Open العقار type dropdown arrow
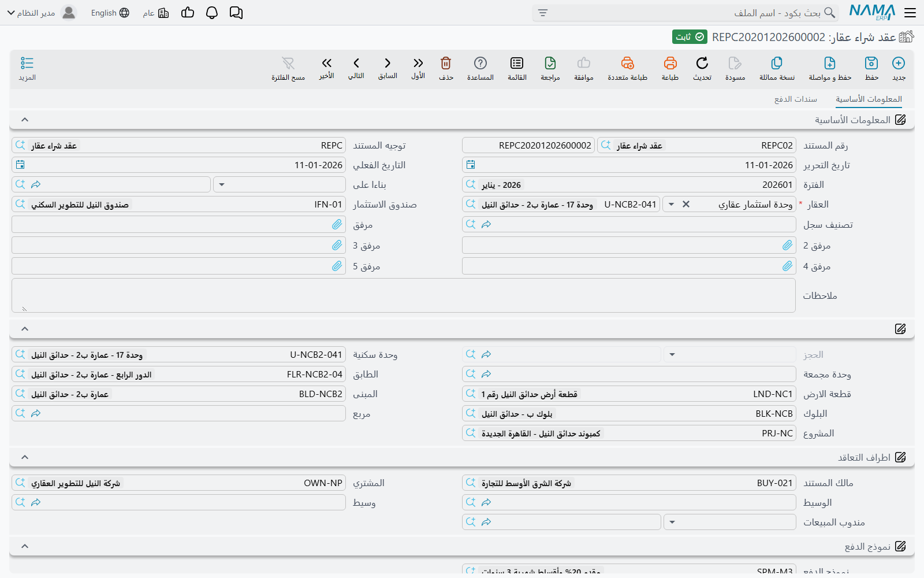 671,205
